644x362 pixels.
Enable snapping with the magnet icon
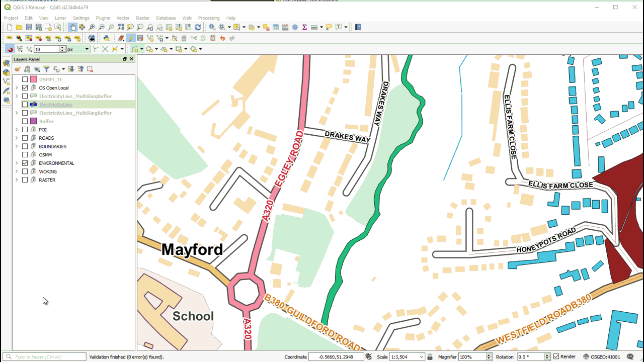pos(10,49)
